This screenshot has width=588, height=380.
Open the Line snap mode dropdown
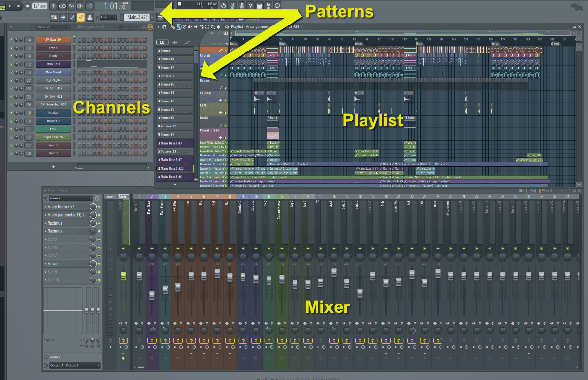pos(109,17)
